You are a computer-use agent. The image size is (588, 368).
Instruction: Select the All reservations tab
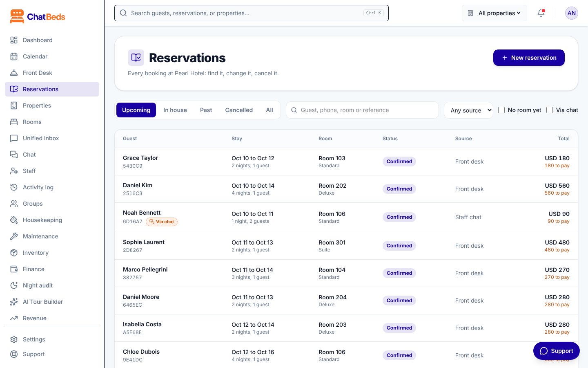pyautogui.click(x=269, y=110)
